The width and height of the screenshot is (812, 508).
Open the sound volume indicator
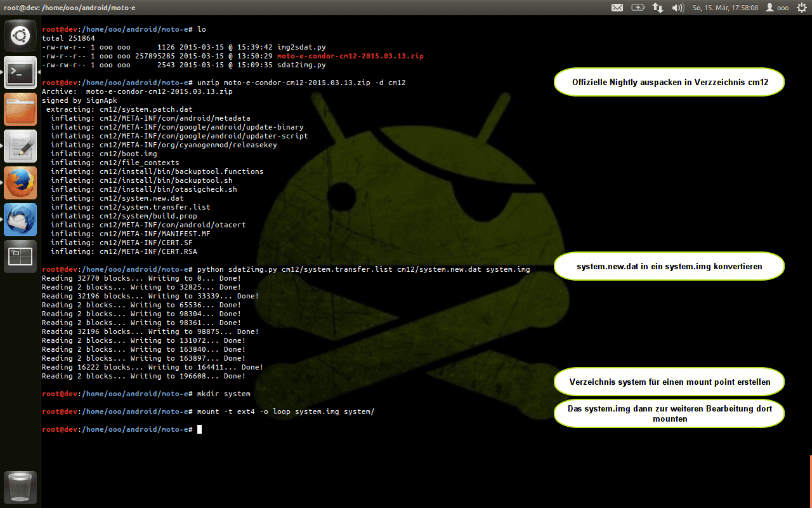(x=678, y=8)
